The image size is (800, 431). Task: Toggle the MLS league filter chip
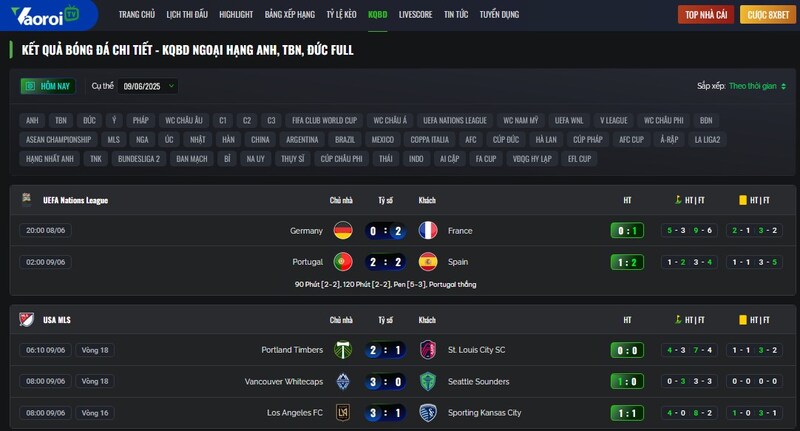pos(113,139)
